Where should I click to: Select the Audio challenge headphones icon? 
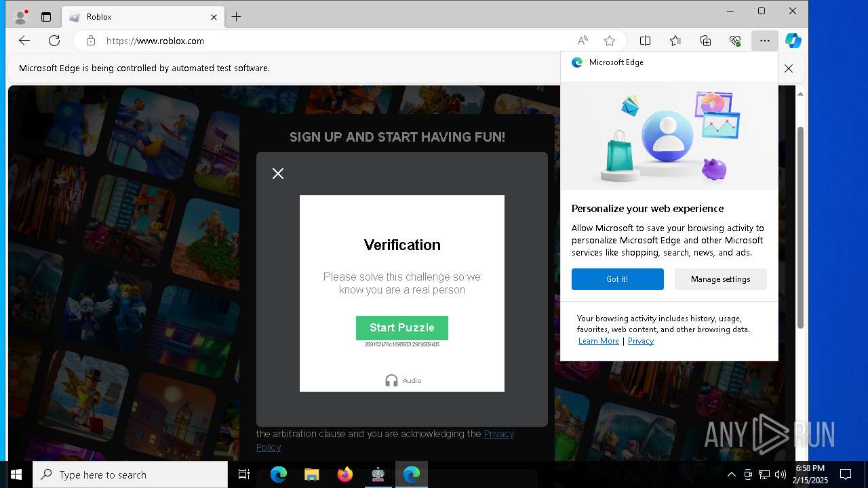coord(391,380)
